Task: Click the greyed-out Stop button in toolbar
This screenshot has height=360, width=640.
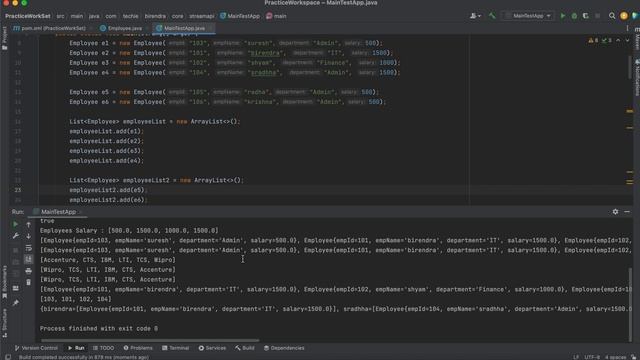Action: tap(598, 16)
